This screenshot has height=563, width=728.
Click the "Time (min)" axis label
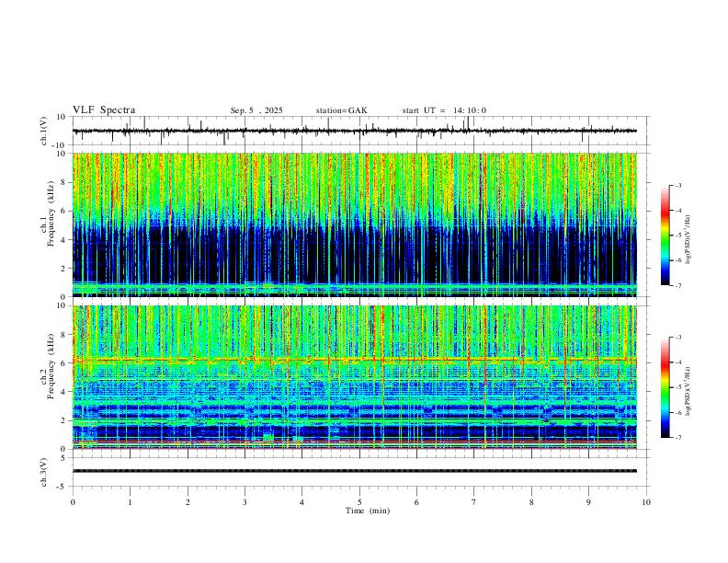point(368,511)
